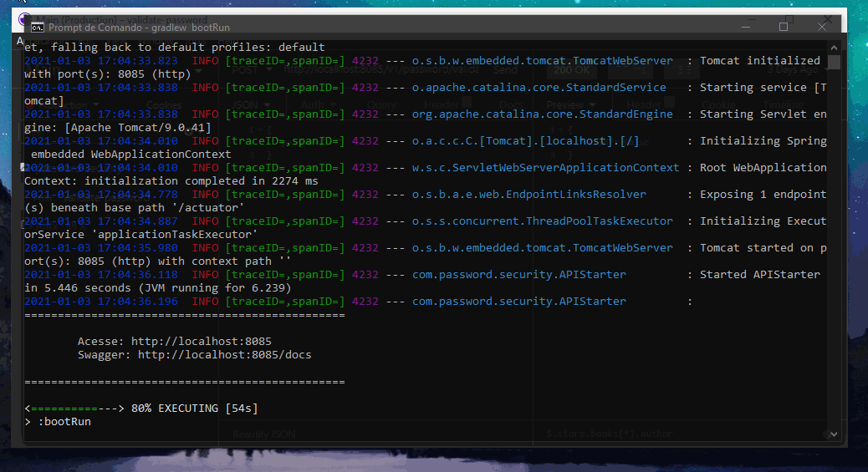Click the timestamp 17:04:34.887
The width and height of the screenshot is (868, 472).
click(138, 221)
